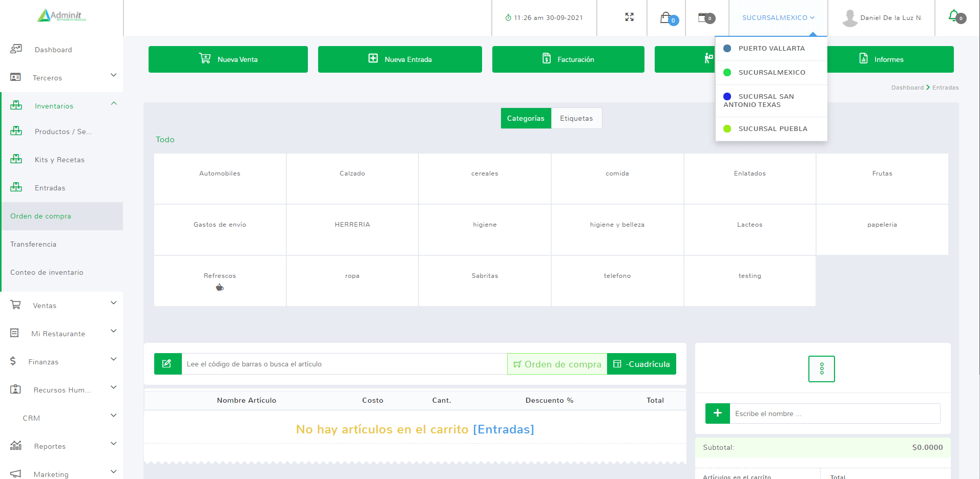Click the green edit pencil icon
980x479 pixels.
coord(167,364)
